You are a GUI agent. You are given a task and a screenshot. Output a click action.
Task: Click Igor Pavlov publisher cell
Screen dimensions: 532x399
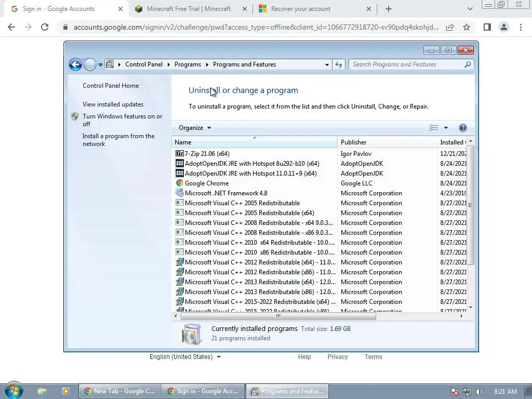[x=356, y=154]
